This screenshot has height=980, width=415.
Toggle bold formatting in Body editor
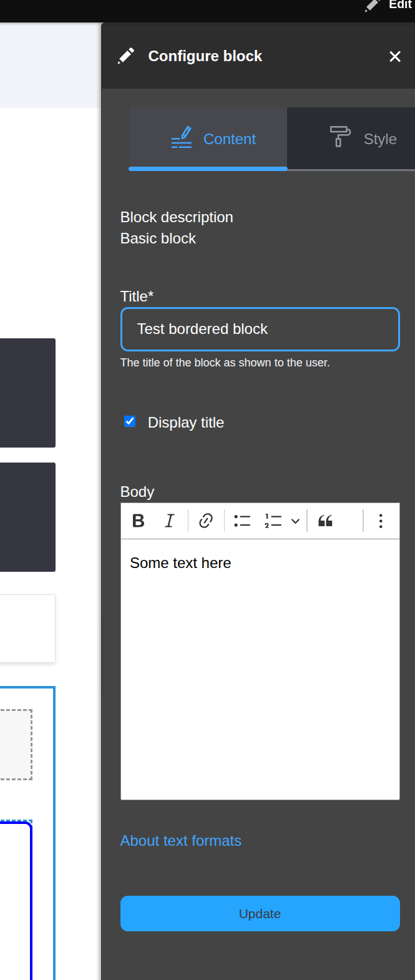(139, 521)
